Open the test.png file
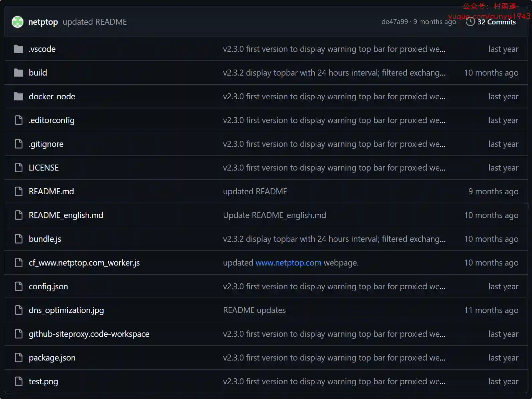The image size is (532, 399). tap(43, 382)
